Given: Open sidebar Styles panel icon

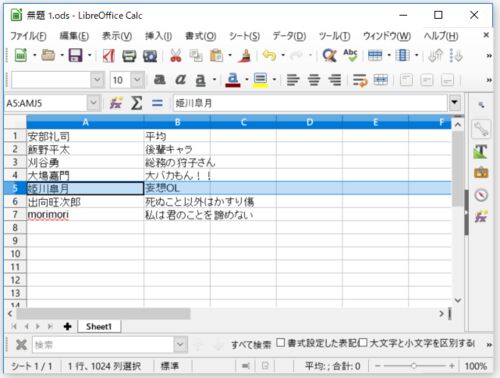Looking at the screenshot, I should click(x=481, y=151).
